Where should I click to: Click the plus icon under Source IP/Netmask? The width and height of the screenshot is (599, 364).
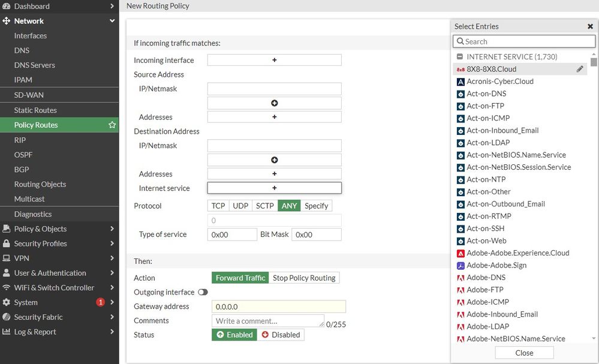[x=274, y=103]
